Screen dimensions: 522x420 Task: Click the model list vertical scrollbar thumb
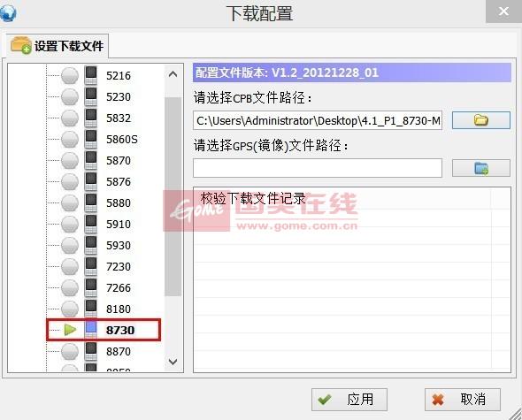[173, 196]
